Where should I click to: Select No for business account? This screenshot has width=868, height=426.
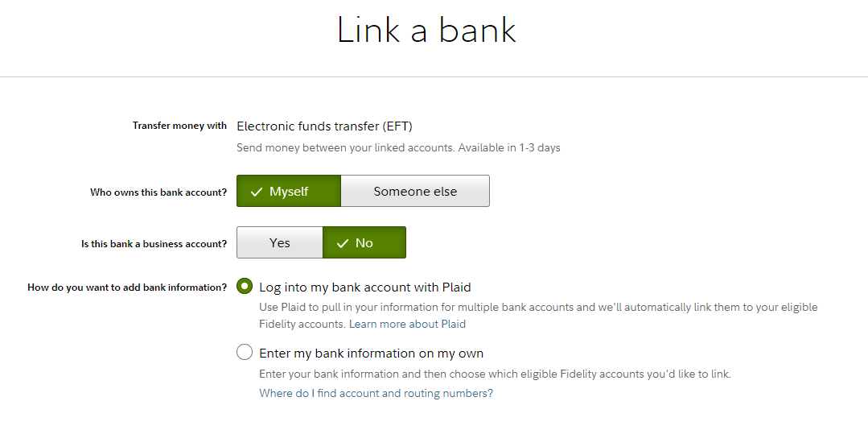point(364,242)
